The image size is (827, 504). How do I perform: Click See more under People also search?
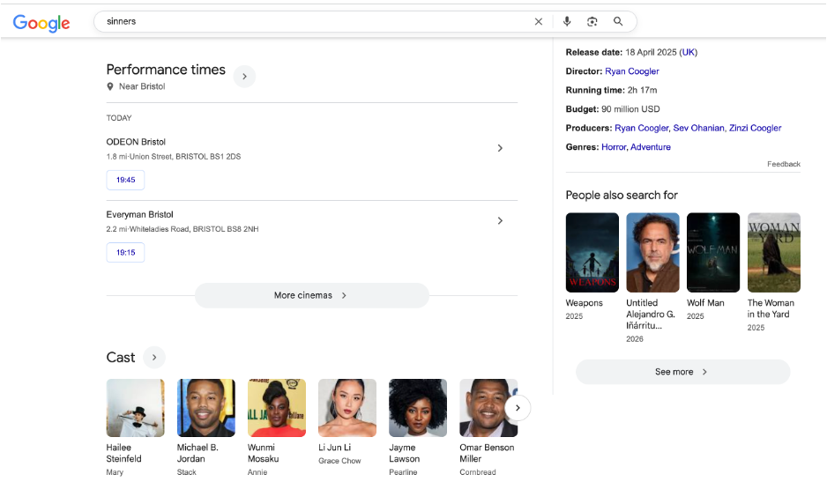point(682,372)
